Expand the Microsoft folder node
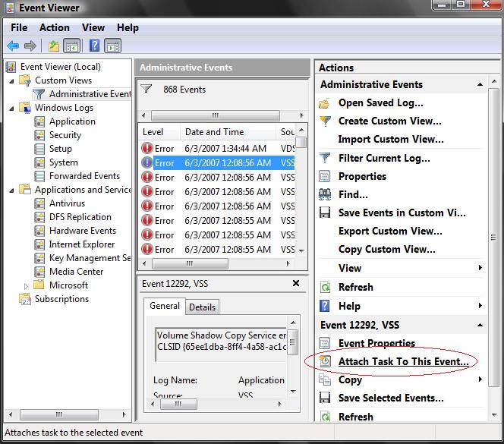The width and height of the screenshot is (504, 444). tap(27, 286)
